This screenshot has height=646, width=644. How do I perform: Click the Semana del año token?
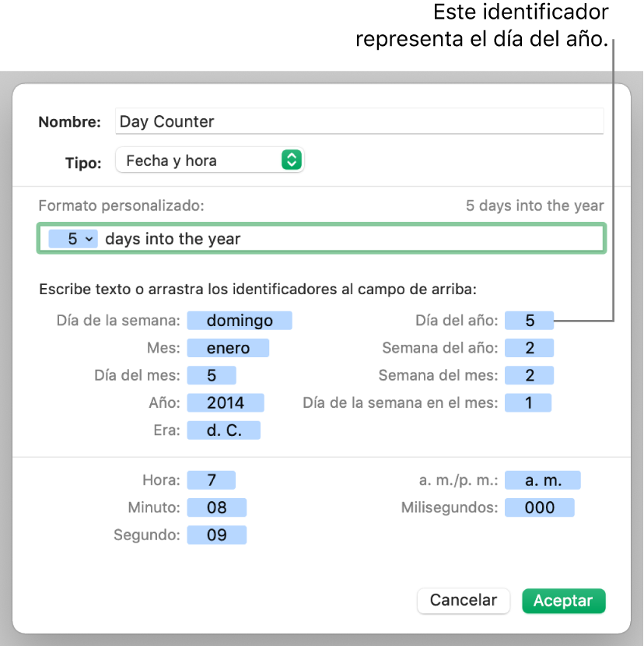pyautogui.click(x=530, y=348)
